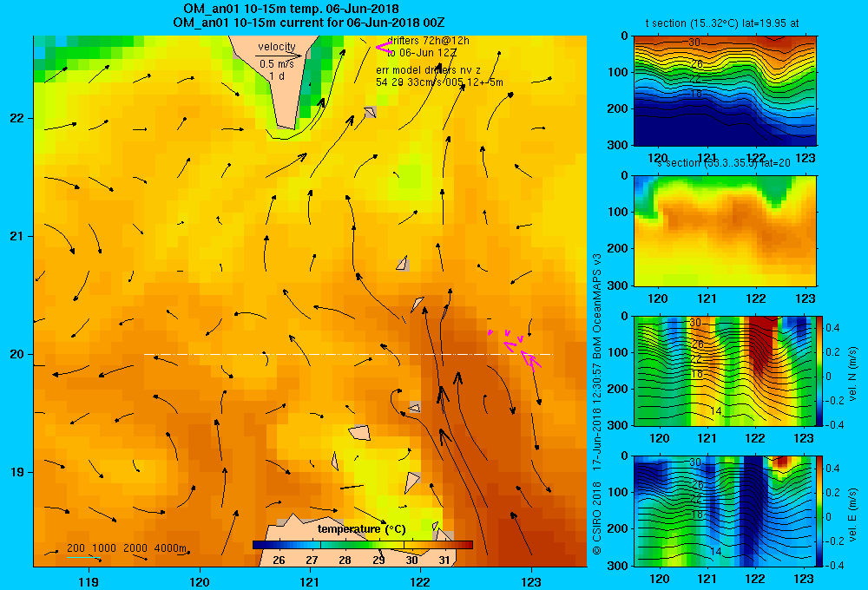Image resolution: width=868 pixels, height=590 pixels.
Task: Click the '14' contour label in vel. N section
Action: pyautogui.click(x=716, y=411)
